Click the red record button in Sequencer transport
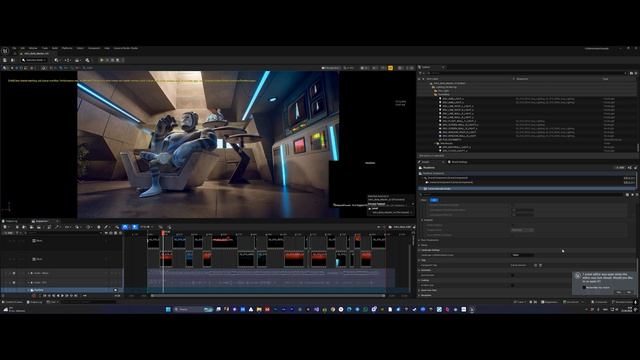This screenshot has height=360, width=640. [x=34, y=296]
